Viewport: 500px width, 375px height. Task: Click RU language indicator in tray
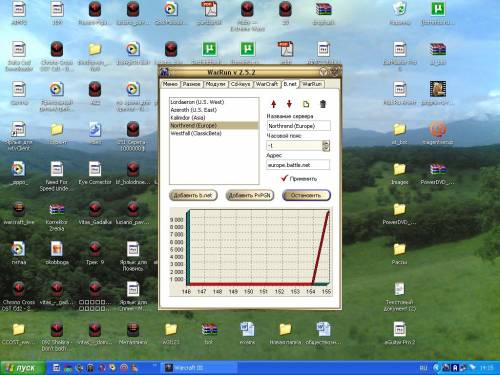pyautogui.click(x=423, y=368)
